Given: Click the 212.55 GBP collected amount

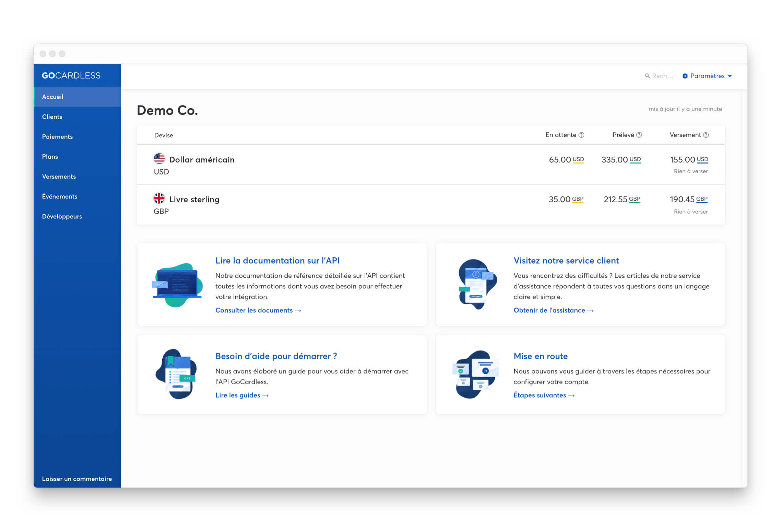Looking at the screenshot, I should pyautogui.click(x=622, y=199).
